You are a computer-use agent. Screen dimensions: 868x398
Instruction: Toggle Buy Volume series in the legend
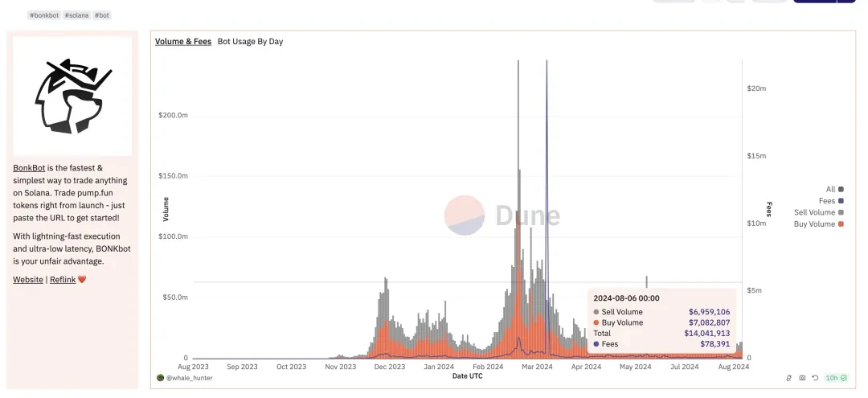(819, 224)
